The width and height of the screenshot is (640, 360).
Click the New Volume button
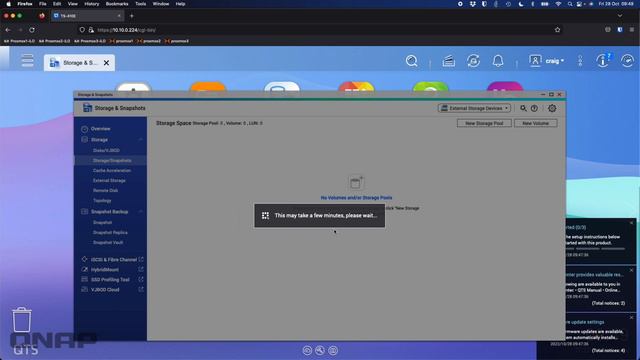536,123
